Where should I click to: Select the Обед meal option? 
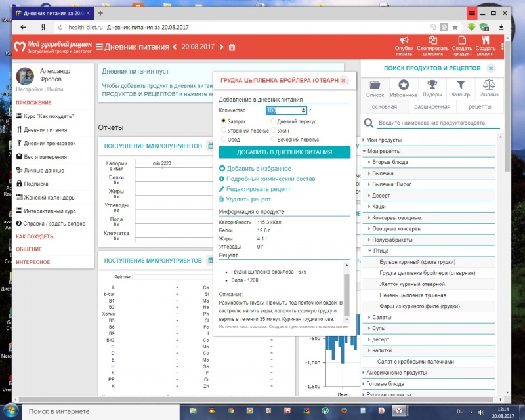[224, 140]
